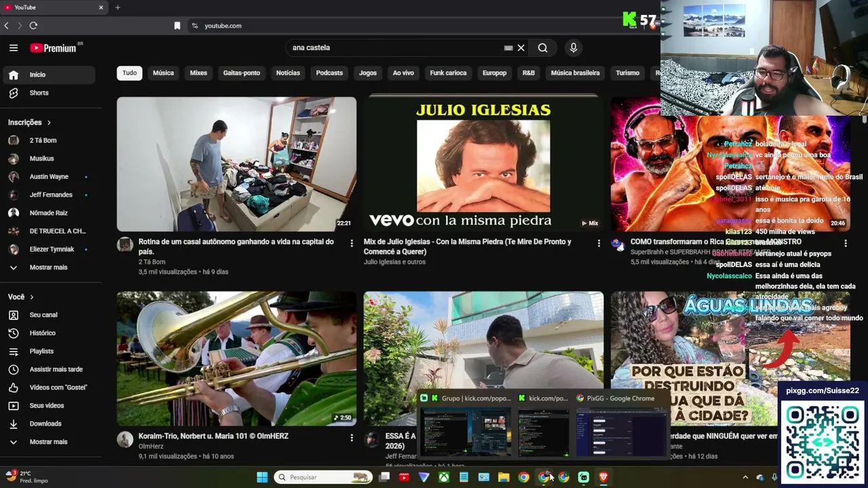Open options menu for 'Rotina de um casal' video
Viewport: 868px width, 488px height.
tap(351, 243)
